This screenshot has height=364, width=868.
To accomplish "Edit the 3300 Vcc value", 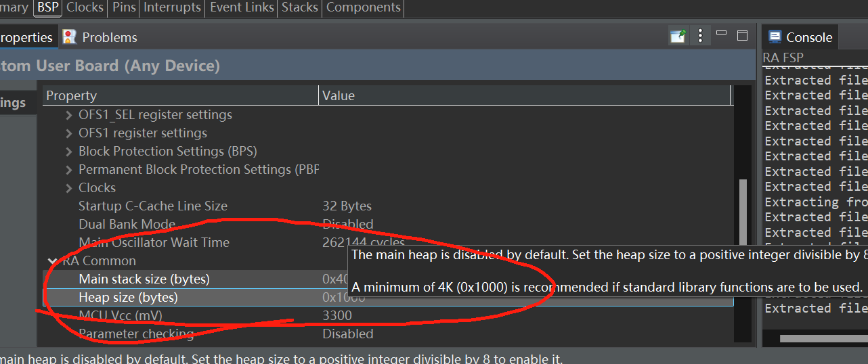I will (337, 315).
